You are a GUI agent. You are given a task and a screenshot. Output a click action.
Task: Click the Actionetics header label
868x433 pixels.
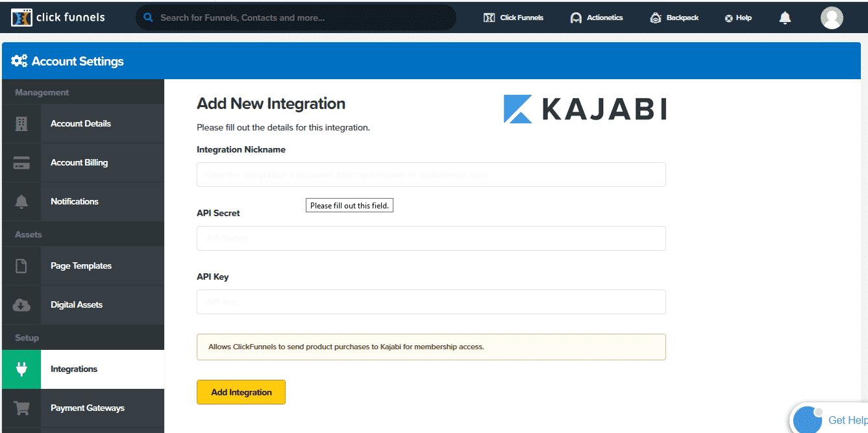(605, 18)
